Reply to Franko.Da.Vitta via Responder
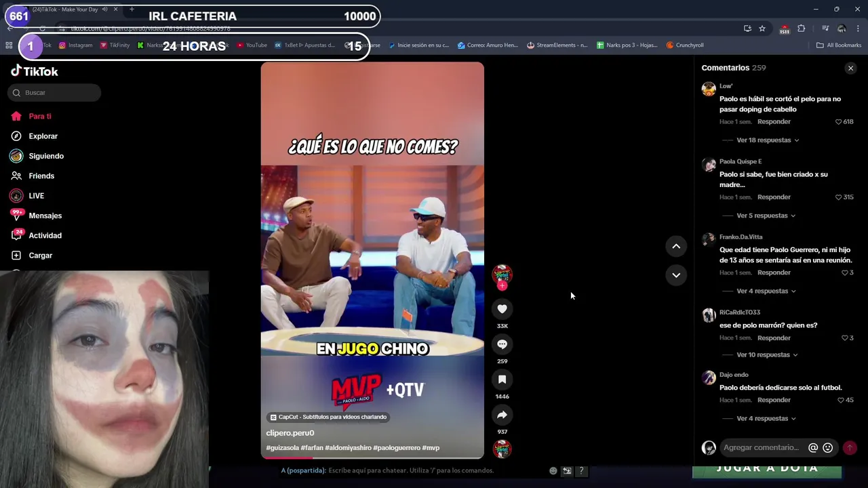The width and height of the screenshot is (868, 488). tap(774, 272)
